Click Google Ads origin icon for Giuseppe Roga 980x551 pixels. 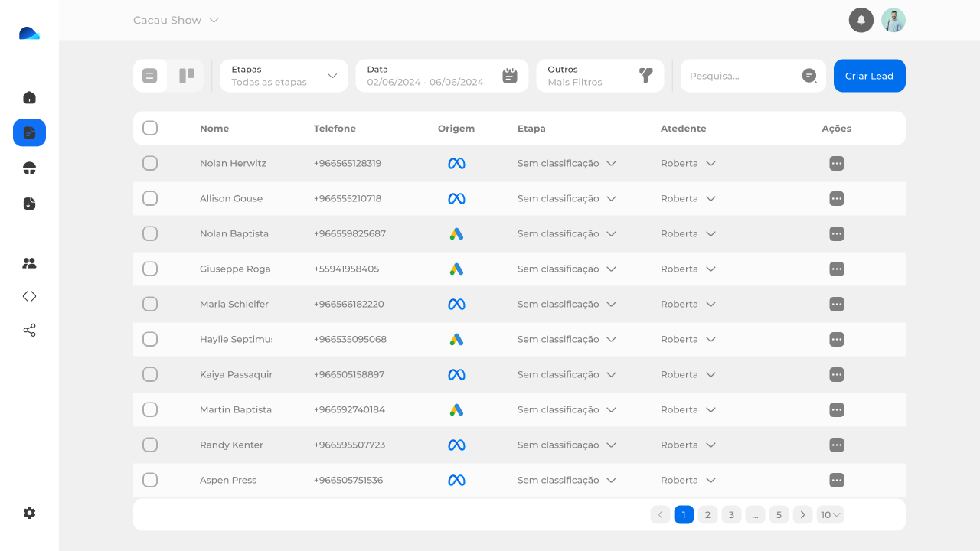click(456, 269)
